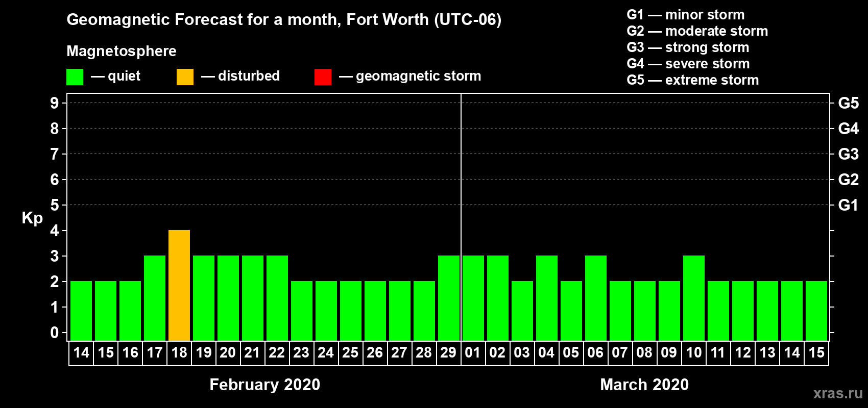Click the date label 18 on the axis
This screenshot has width=868, height=408.
click(x=179, y=352)
